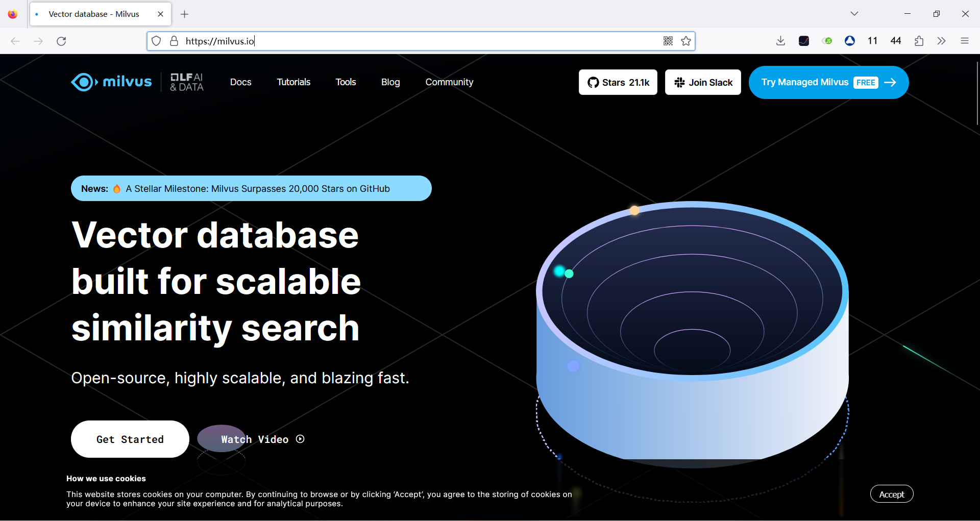Screen dimensions: 980x521
Task: Close the Vector database - Milvus tab
Action: coord(160,14)
